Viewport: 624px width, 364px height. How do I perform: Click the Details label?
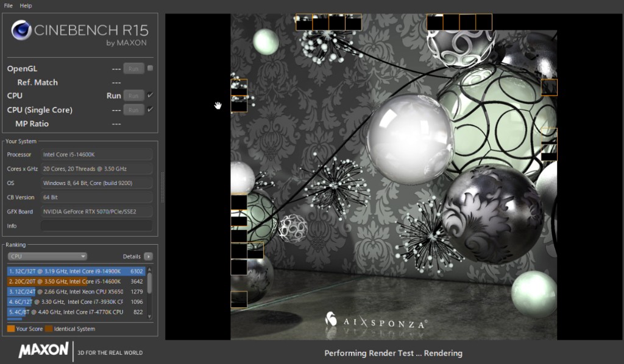coord(132,256)
